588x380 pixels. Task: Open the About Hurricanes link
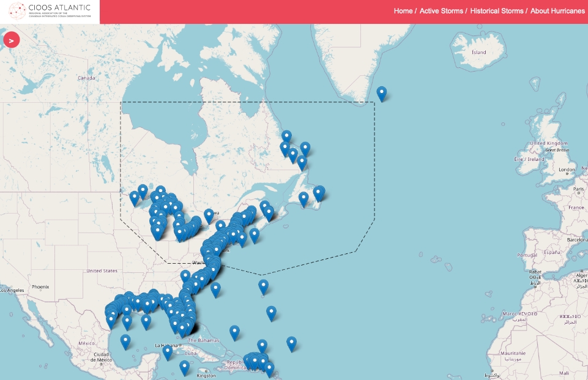tap(557, 11)
